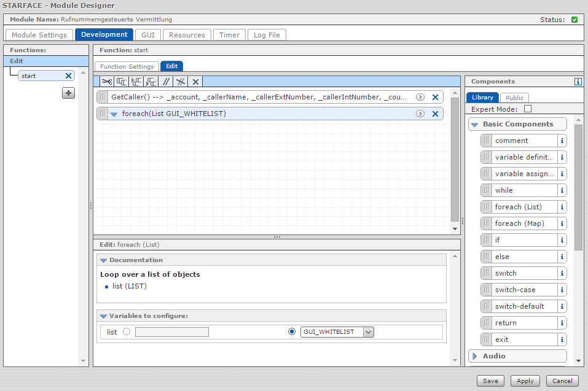Viewport: 588px width, 391px height.
Task: Open the Module Settings tab
Action: coord(39,35)
